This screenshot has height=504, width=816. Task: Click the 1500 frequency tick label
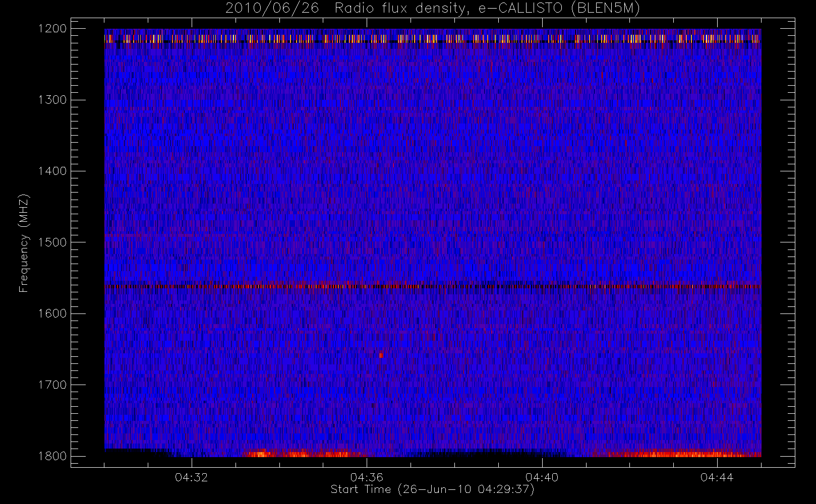52,242
